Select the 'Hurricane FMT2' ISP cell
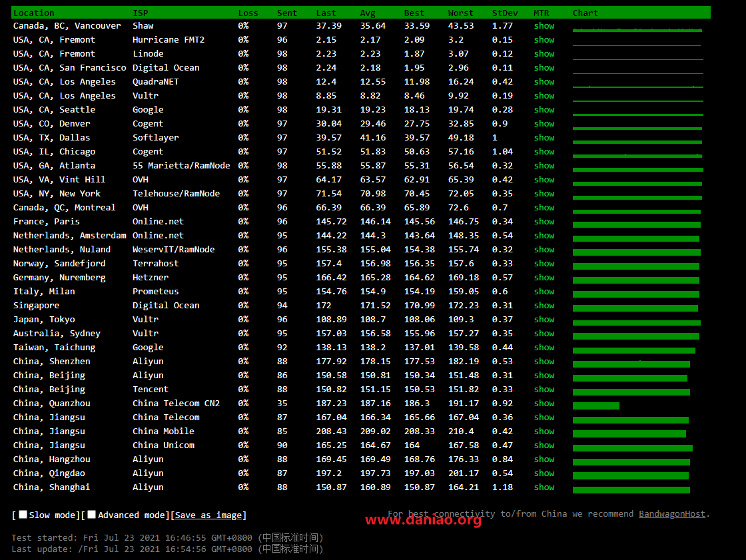Image resolution: width=746 pixels, height=560 pixels. [x=169, y=40]
